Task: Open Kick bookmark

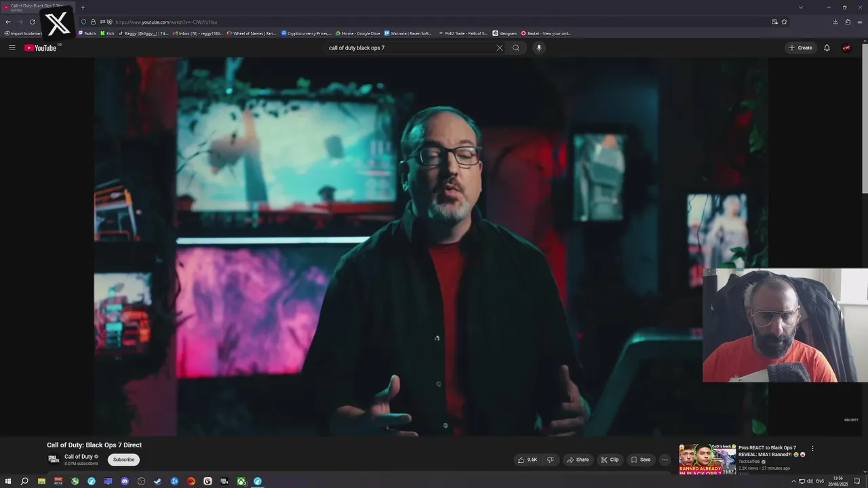Action: pyautogui.click(x=107, y=33)
